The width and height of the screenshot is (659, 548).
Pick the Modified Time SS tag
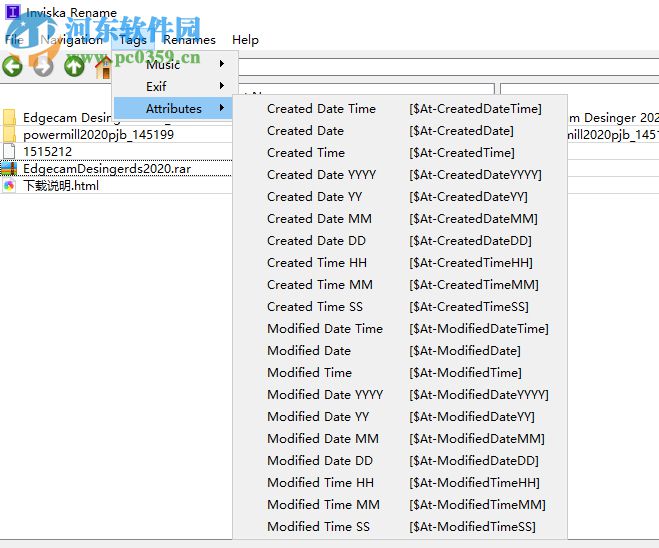400,527
